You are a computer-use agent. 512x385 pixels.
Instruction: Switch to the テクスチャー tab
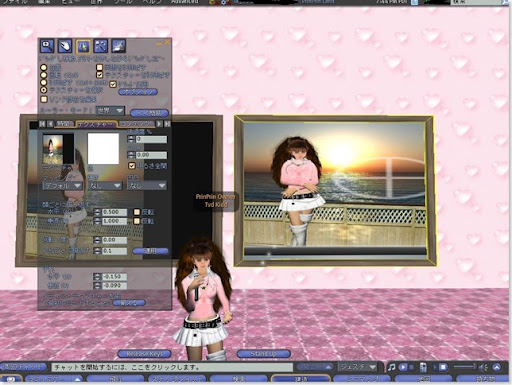96,124
